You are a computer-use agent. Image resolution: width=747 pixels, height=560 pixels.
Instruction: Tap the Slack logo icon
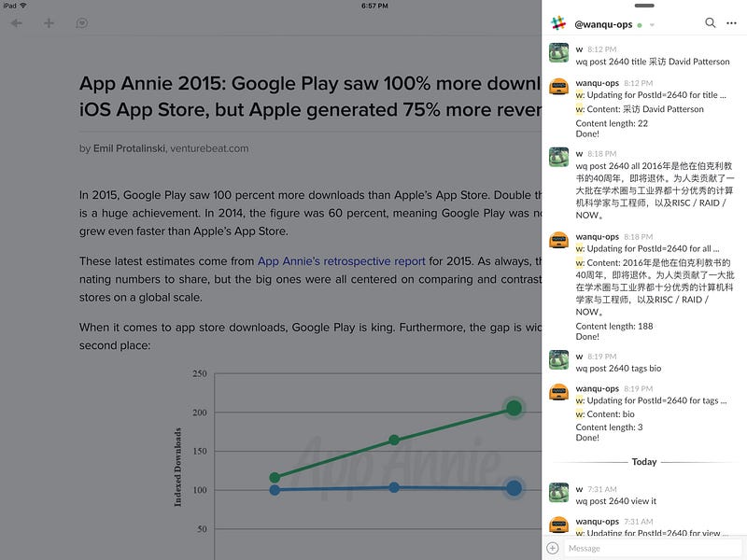(x=558, y=22)
